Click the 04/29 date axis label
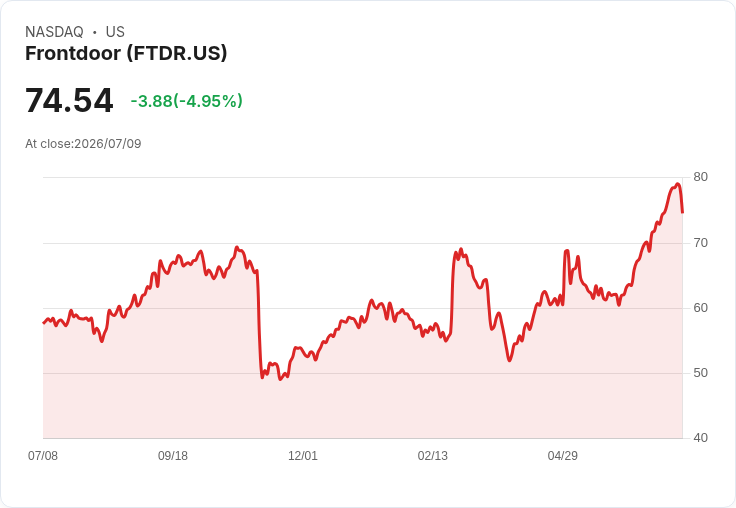The image size is (736, 508). (563, 455)
